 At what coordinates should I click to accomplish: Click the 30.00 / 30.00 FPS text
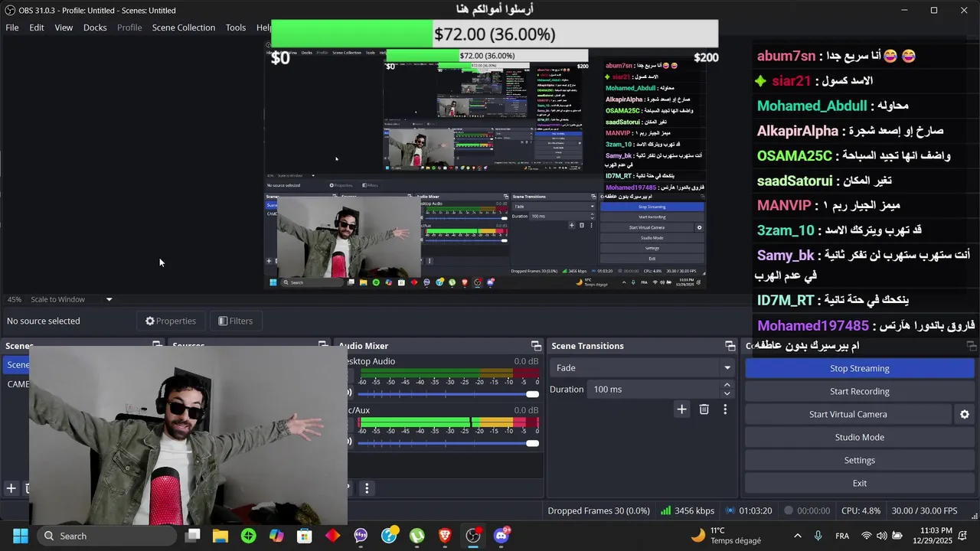924,510
